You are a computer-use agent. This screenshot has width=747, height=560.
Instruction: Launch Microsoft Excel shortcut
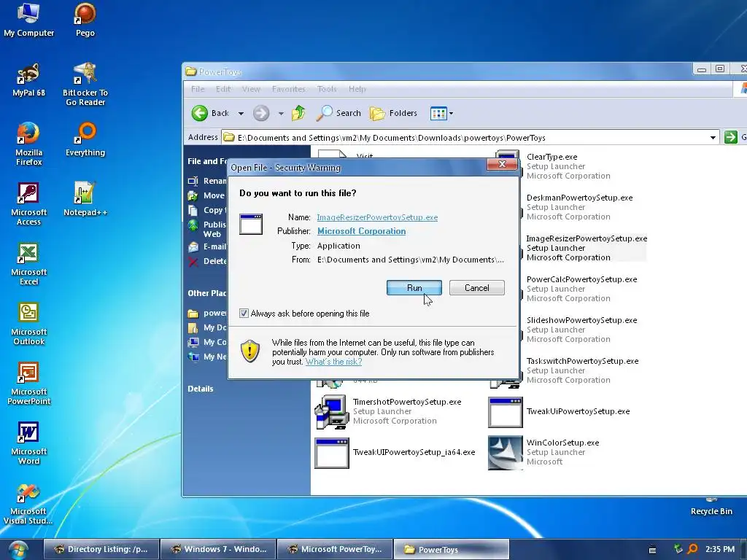tap(28, 263)
